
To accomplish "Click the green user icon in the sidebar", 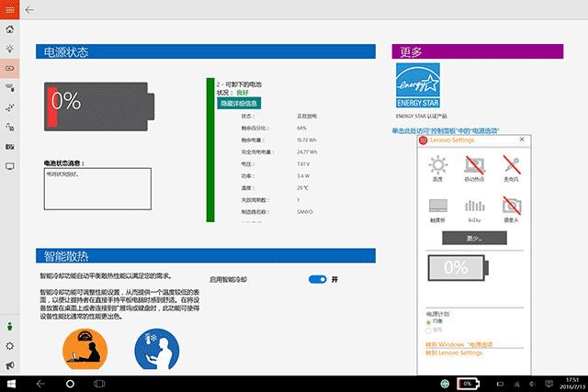I will click(10, 327).
